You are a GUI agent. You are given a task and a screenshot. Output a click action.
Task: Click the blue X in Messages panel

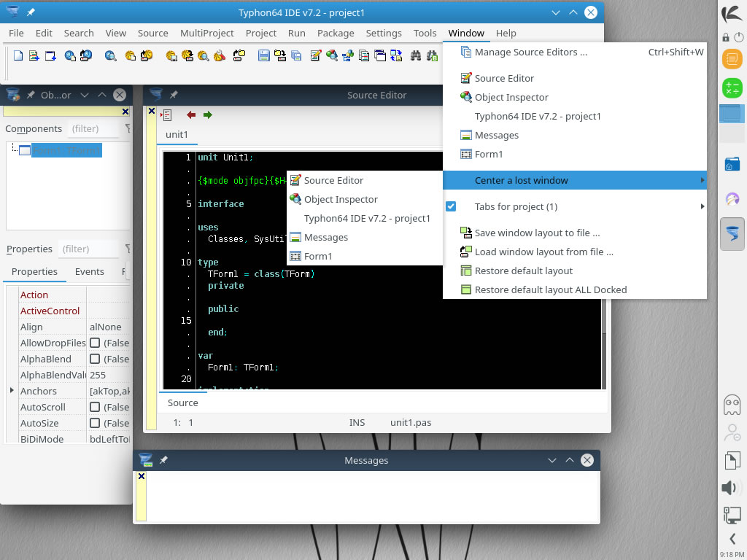pyautogui.click(x=142, y=475)
